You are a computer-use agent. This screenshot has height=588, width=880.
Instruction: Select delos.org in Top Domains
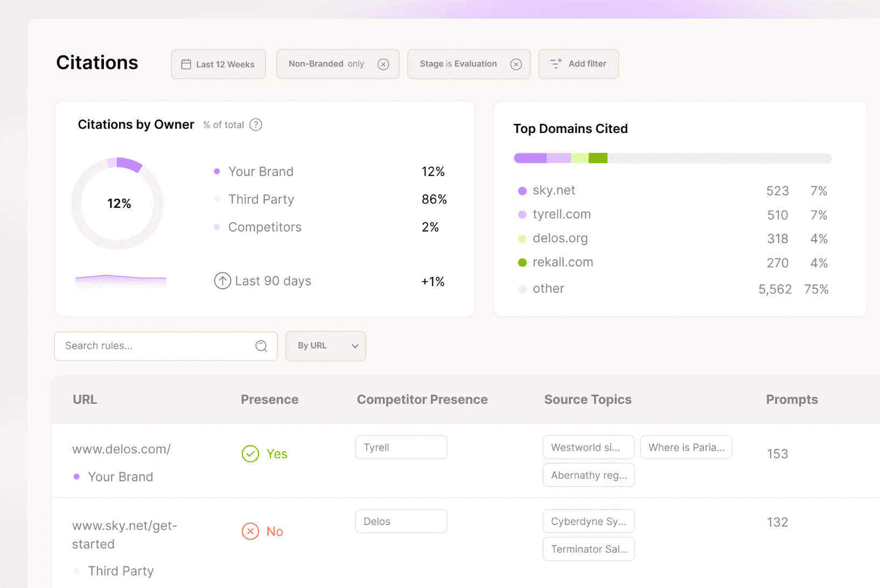pos(673,239)
